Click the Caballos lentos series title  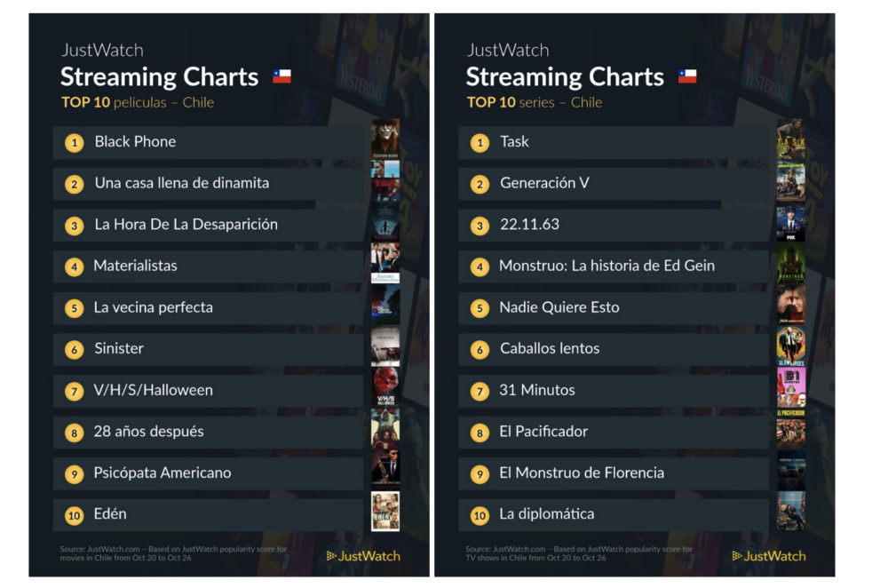point(550,348)
